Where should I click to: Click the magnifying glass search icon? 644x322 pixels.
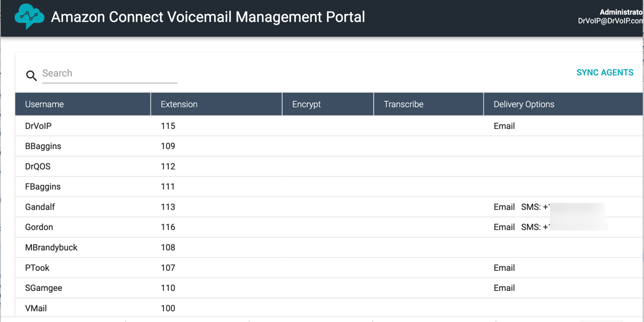coord(31,76)
